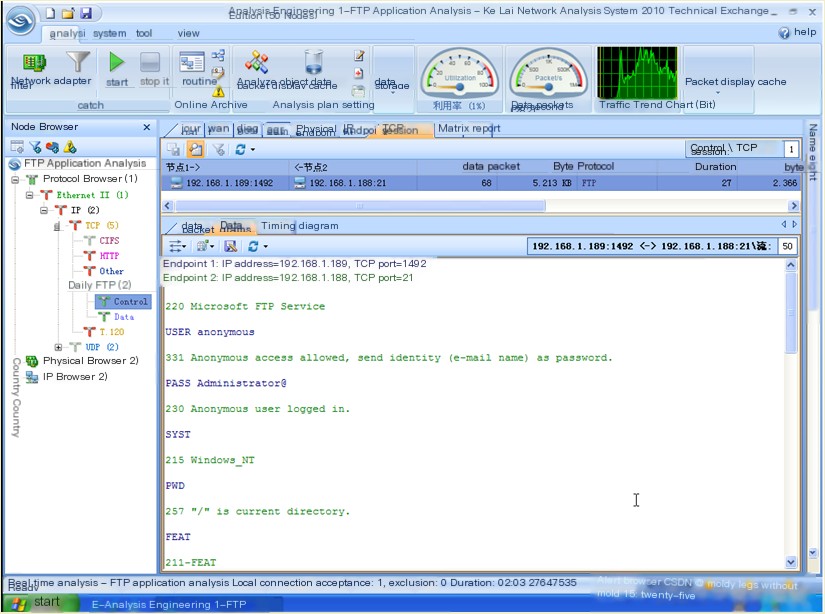Open the Traffic Trend Chart thumbnail
The height and width of the screenshot is (614, 825).
637,73
